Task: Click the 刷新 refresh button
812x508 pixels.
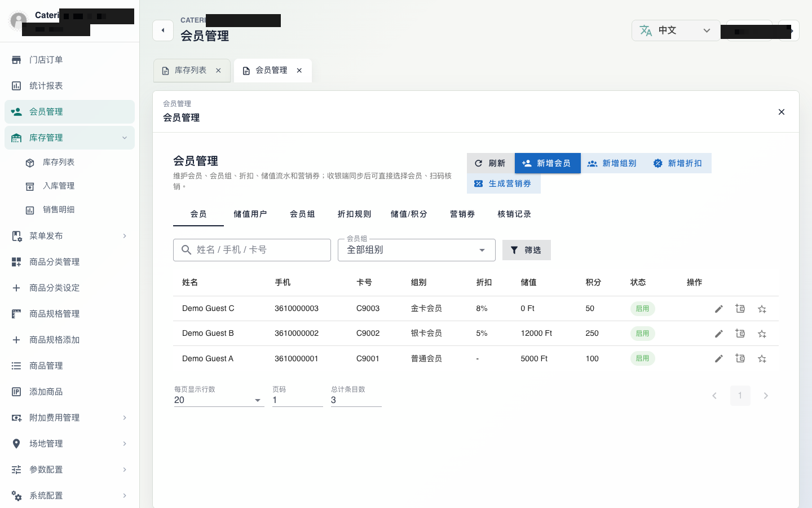Action: pyautogui.click(x=491, y=163)
